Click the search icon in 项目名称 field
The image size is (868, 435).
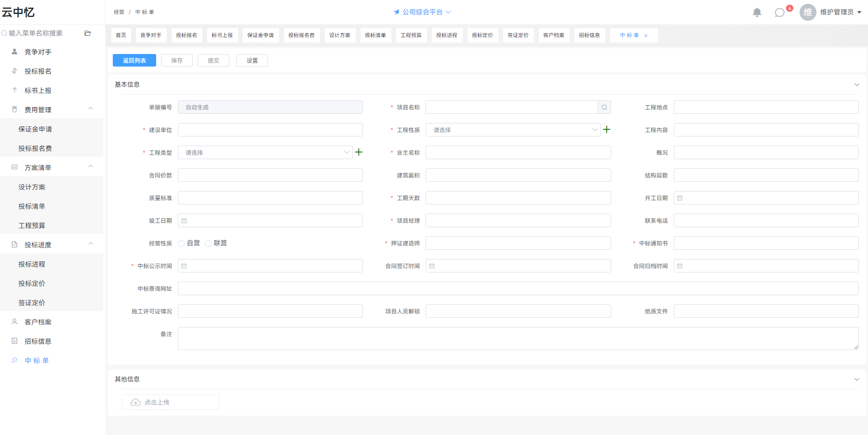click(x=604, y=107)
